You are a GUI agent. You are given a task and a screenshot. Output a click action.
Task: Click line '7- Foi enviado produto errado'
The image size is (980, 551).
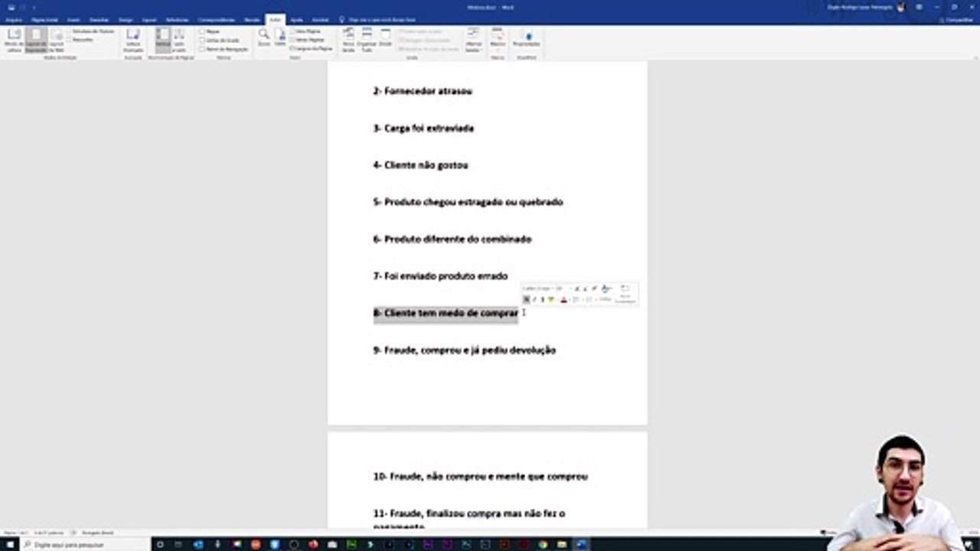pyautogui.click(x=440, y=276)
